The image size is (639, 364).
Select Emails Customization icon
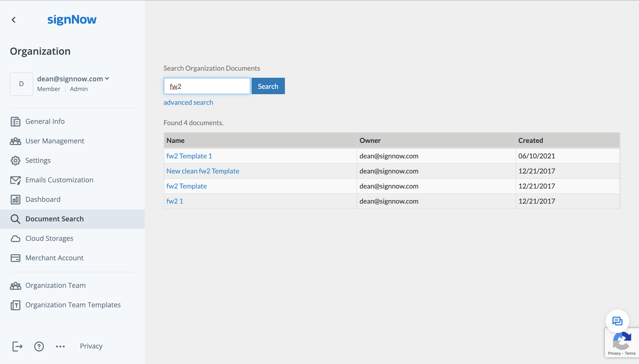click(15, 180)
